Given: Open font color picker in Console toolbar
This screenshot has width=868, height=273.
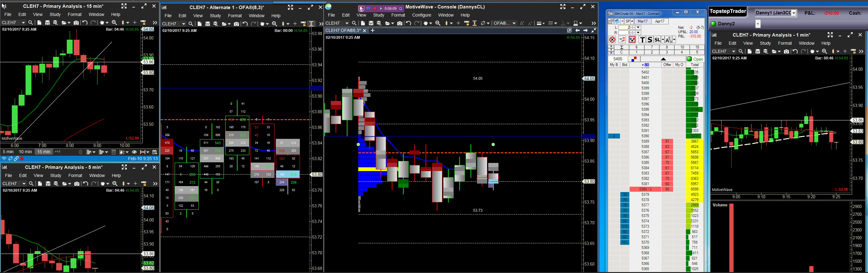Looking at the screenshot, I should click(x=563, y=23).
